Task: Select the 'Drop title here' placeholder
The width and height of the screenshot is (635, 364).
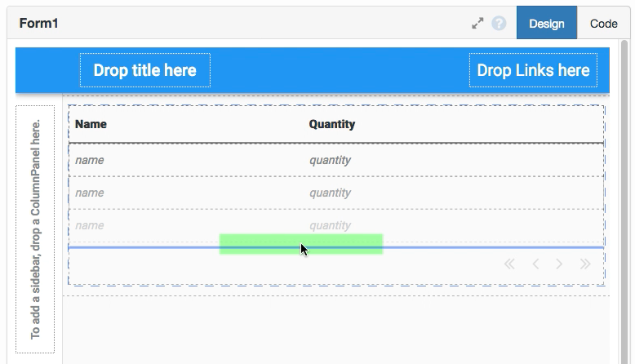Action: click(145, 70)
